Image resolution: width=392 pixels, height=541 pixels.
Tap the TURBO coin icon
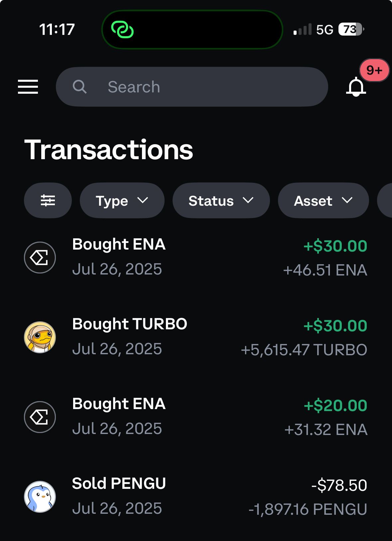40,337
